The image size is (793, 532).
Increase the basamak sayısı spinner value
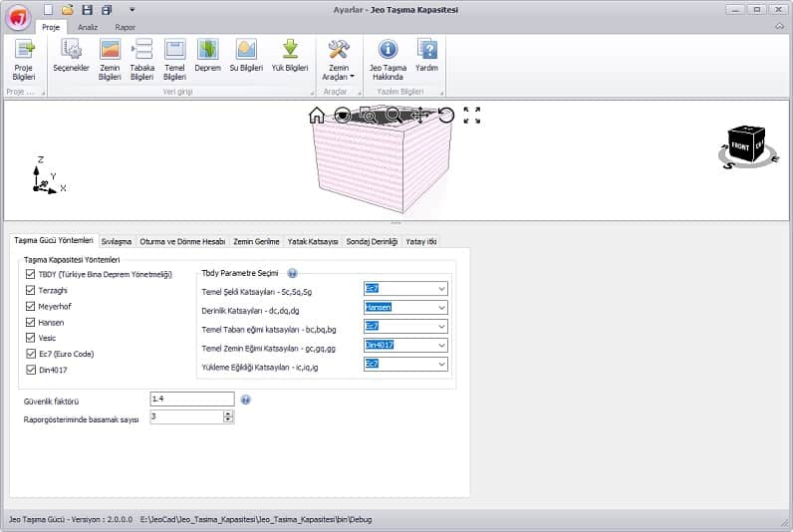[x=228, y=413]
